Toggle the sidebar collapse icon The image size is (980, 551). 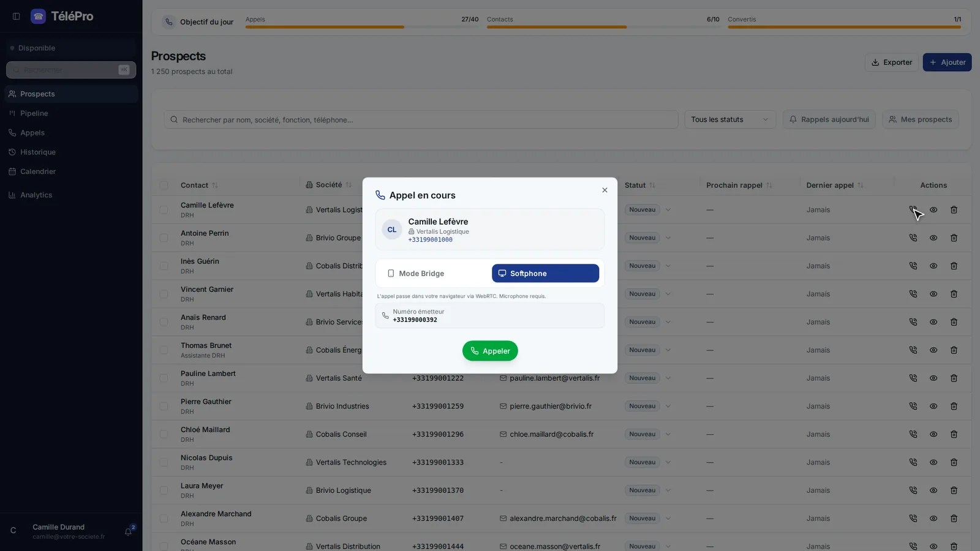click(x=17, y=17)
